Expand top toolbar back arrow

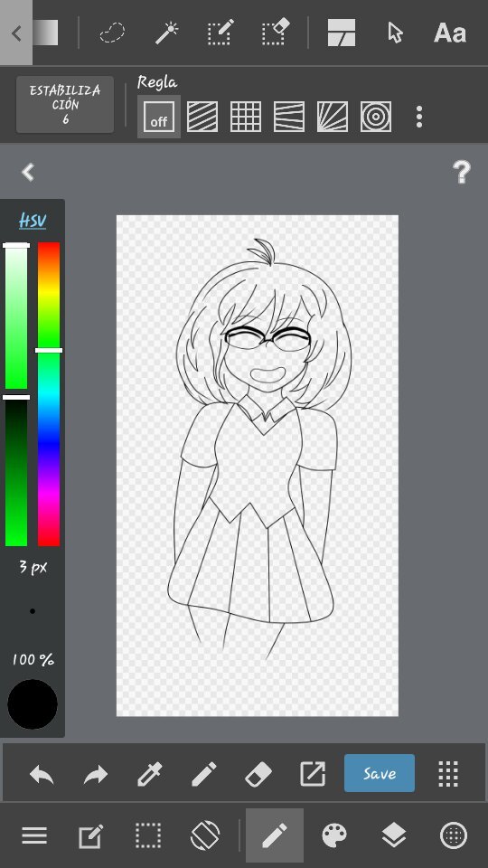point(16,33)
